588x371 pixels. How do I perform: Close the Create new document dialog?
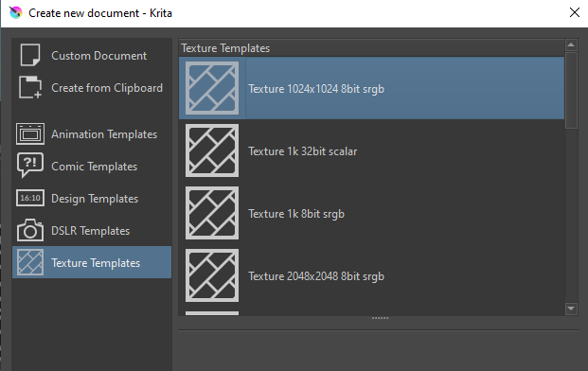pos(574,12)
